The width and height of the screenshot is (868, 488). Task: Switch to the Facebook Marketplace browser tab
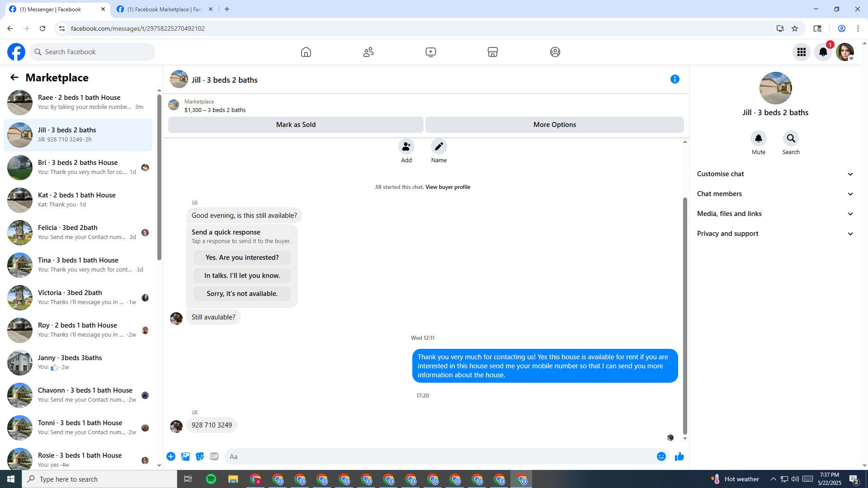click(165, 9)
